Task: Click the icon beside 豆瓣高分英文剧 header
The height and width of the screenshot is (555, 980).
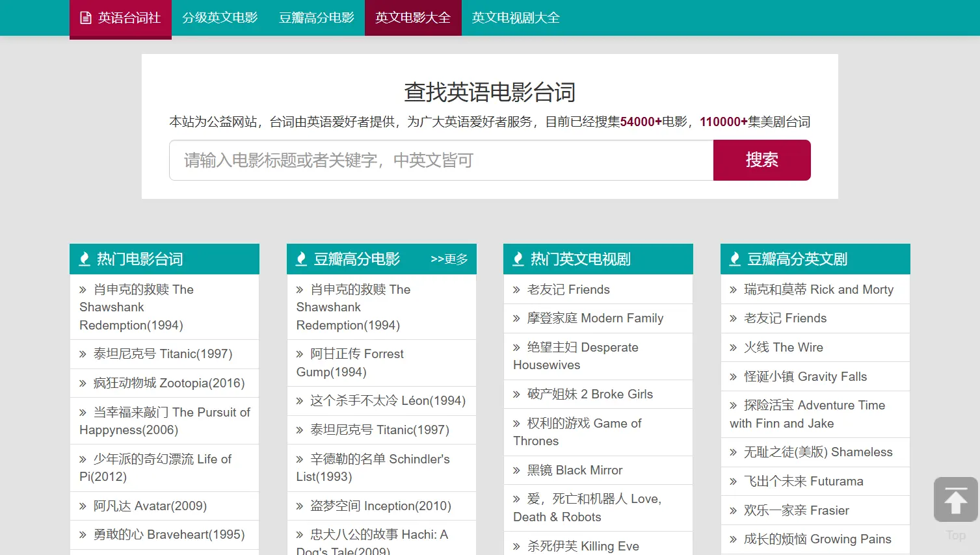Action: pos(735,259)
